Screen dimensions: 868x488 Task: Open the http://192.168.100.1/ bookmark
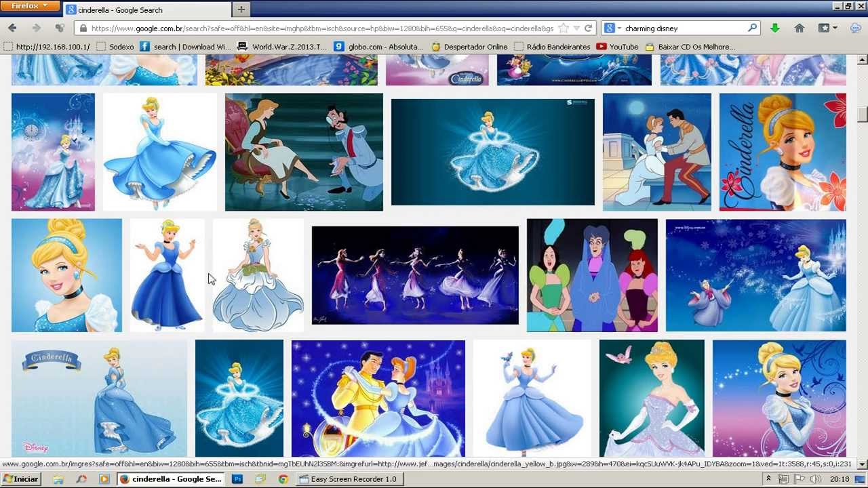[47, 47]
